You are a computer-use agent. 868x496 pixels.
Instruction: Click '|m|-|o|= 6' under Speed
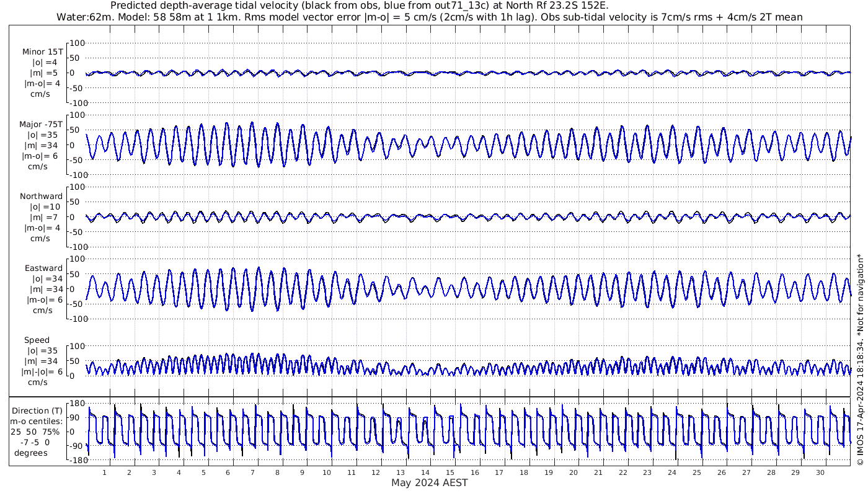tap(43, 371)
